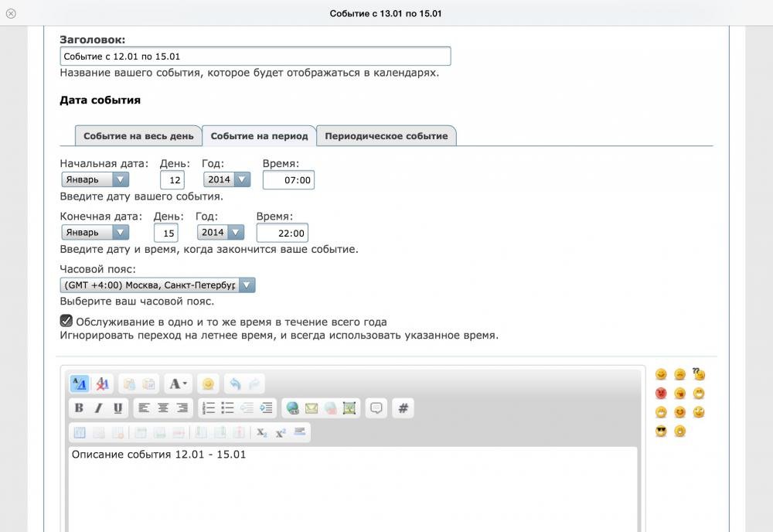This screenshot has width=773, height=532.
Task: Select the "Периодическое событие" tab
Action: (386, 136)
